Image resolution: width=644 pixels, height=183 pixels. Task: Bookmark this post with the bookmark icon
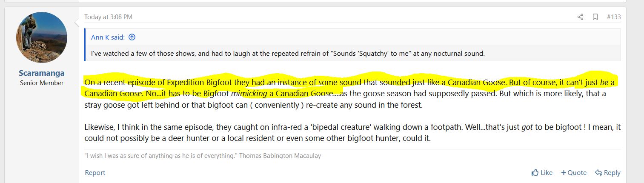[595, 17]
